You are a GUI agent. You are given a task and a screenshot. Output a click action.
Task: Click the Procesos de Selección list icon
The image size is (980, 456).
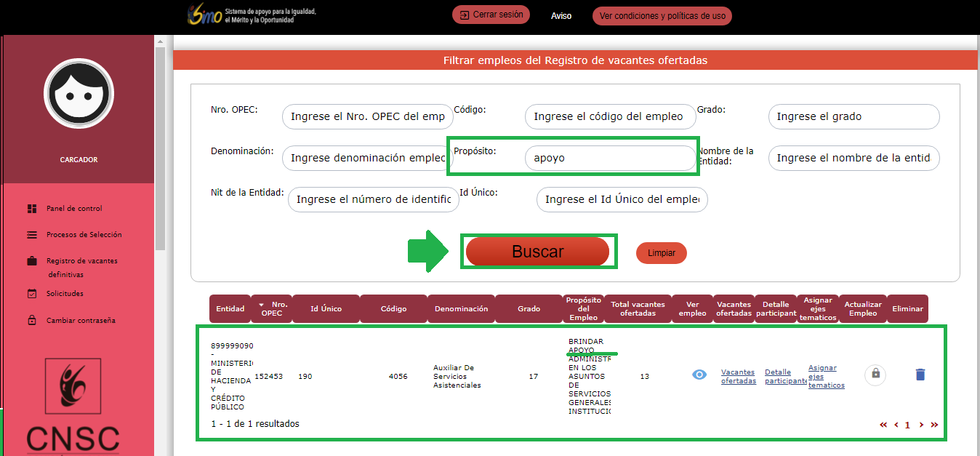pos(32,235)
